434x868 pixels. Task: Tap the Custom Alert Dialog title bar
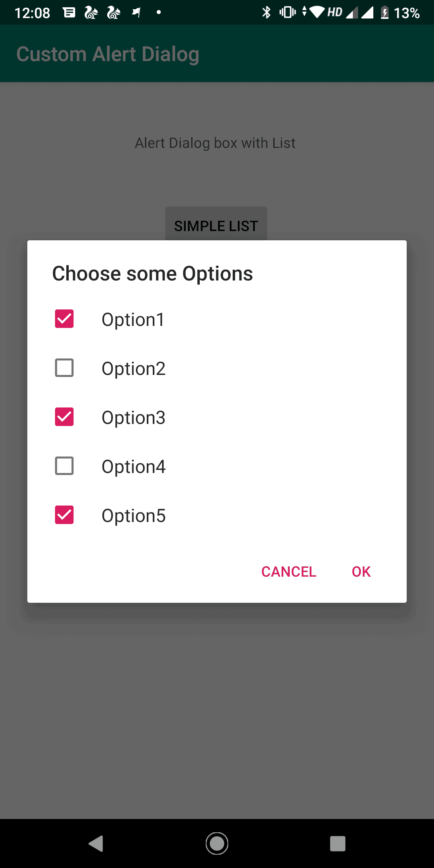point(108,53)
